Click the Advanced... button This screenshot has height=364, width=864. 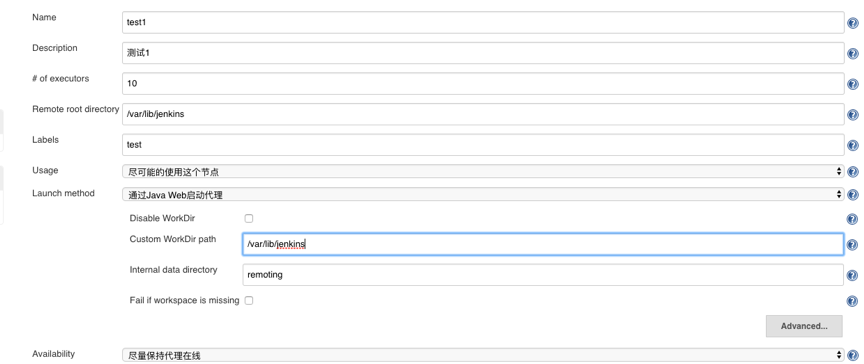point(804,326)
